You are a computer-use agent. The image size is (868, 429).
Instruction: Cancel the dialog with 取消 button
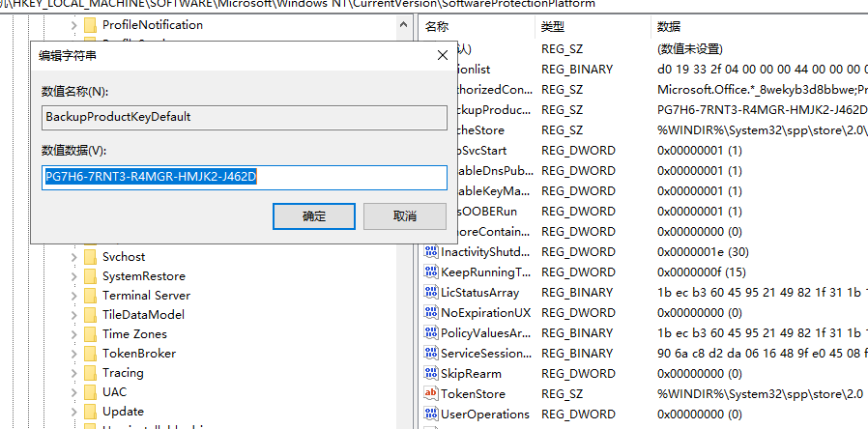coord(405,216)
